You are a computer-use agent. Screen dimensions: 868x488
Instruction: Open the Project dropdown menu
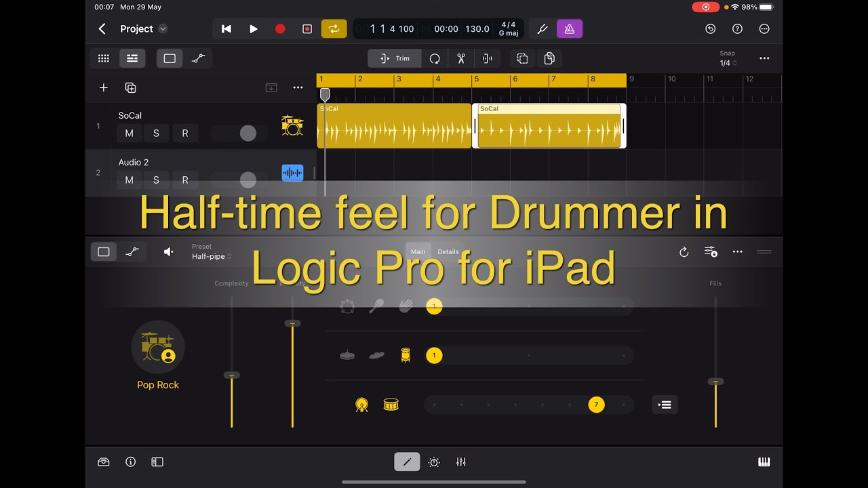(143, 29)
